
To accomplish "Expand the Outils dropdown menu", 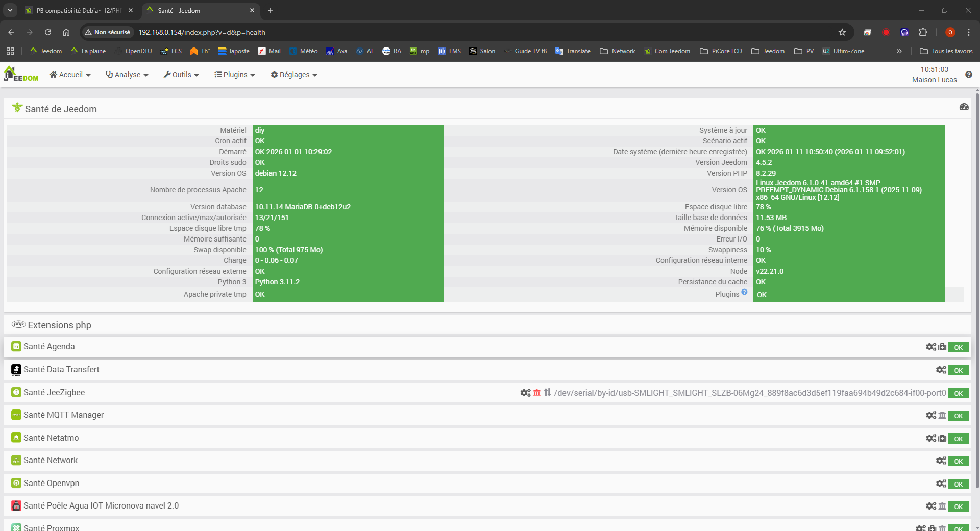I will (181, 75).
